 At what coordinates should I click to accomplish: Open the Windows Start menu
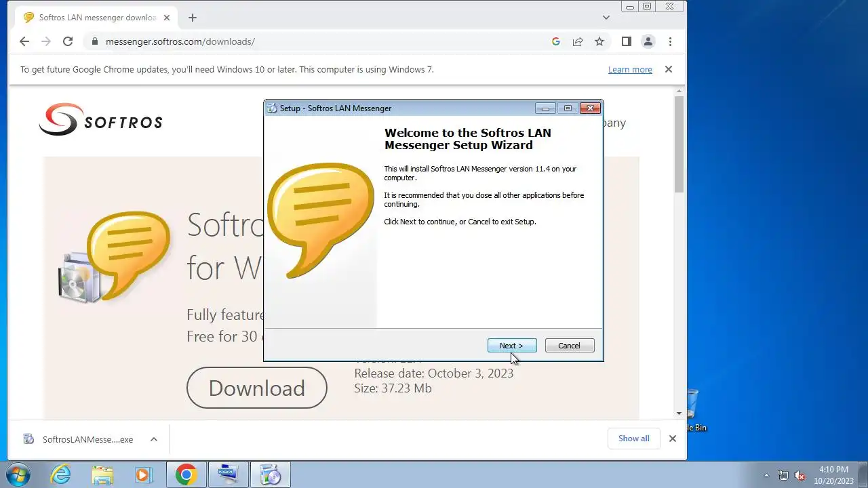tap(18, 475)
